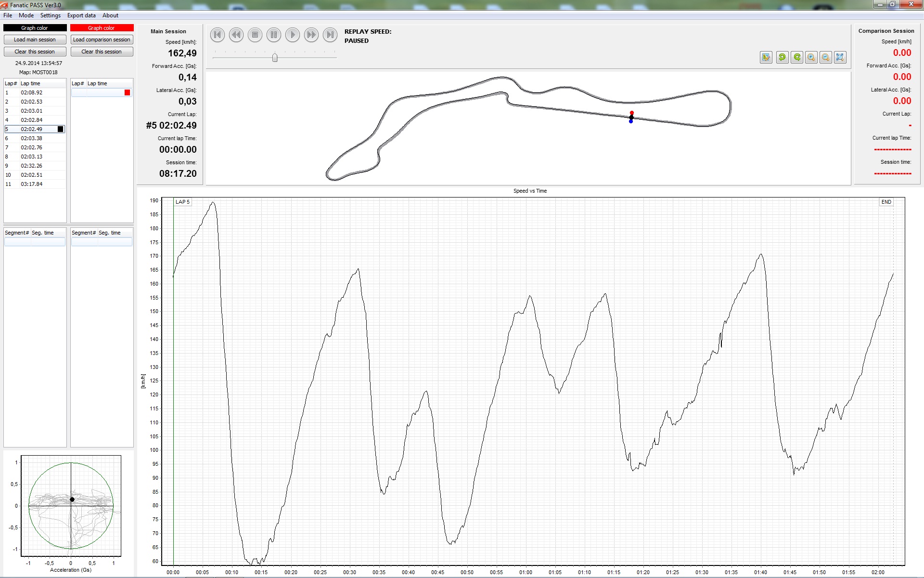Click Load comparison session button
Image resolution: width=924 pixels, height=578 pixels.
point(102,39)
